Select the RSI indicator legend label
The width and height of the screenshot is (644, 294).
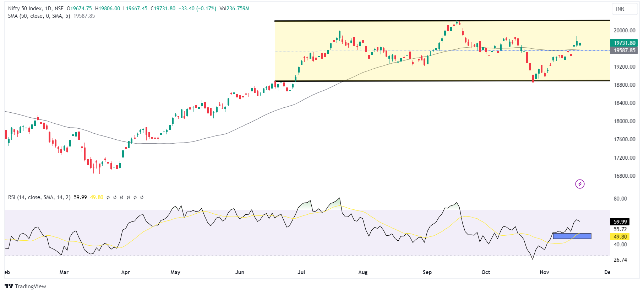[x=39, y=197]
